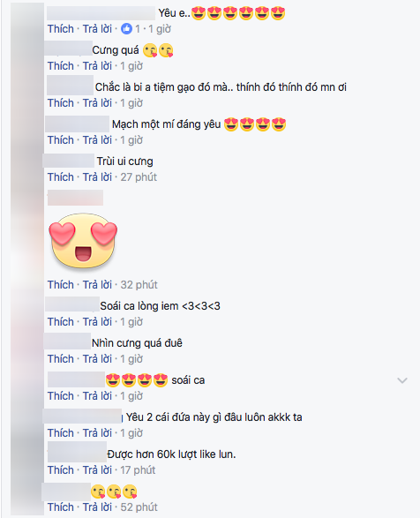Click blurred commenter name before 'Cưng quá'
Screen dimensions: 420x518
(x=69, y=49)
